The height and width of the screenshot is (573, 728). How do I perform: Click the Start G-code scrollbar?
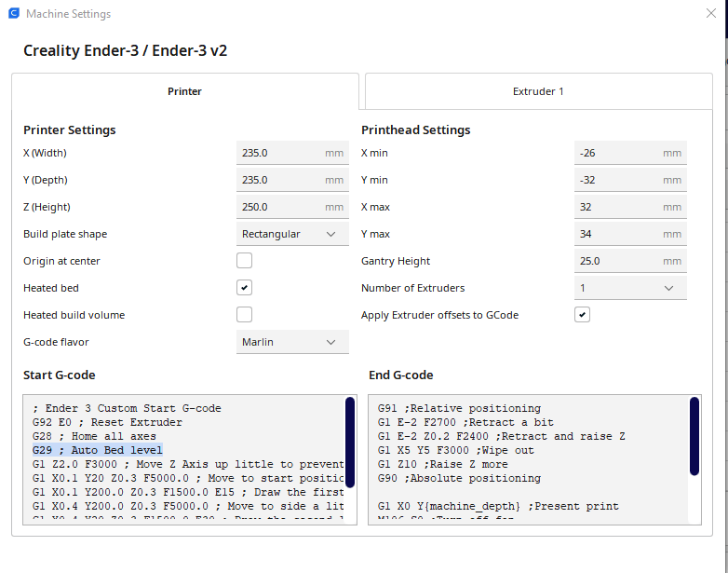click(x=350, y=442)
